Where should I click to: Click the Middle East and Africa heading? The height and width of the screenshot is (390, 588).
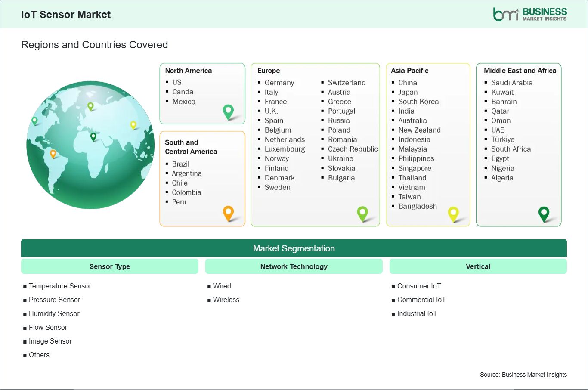point(520,71)
